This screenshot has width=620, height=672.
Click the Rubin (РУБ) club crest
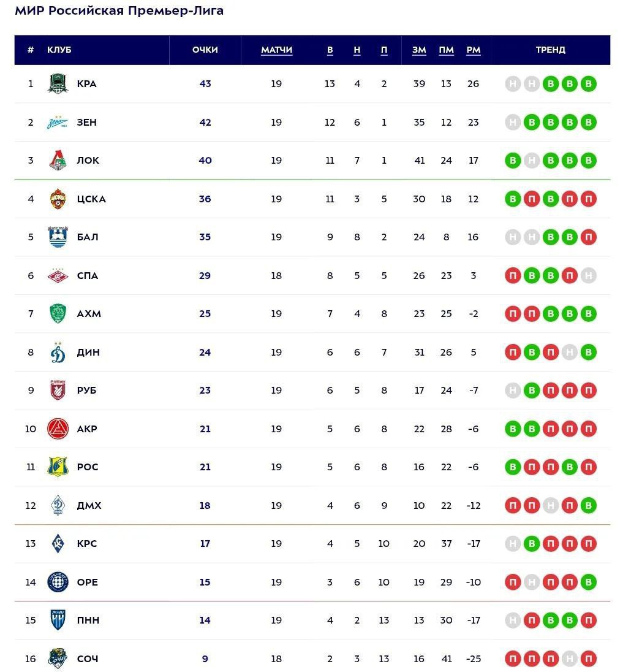tap(58, 390)
